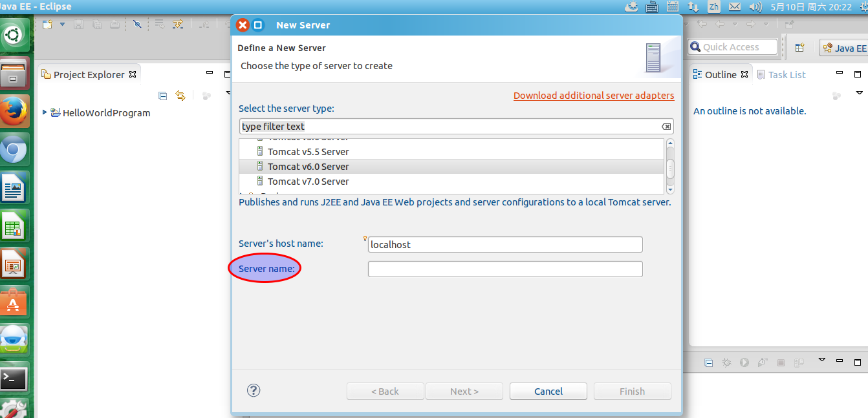Open the Outline view menu dropdown
This screenshot has width=868, height=418.
[860, 94]
